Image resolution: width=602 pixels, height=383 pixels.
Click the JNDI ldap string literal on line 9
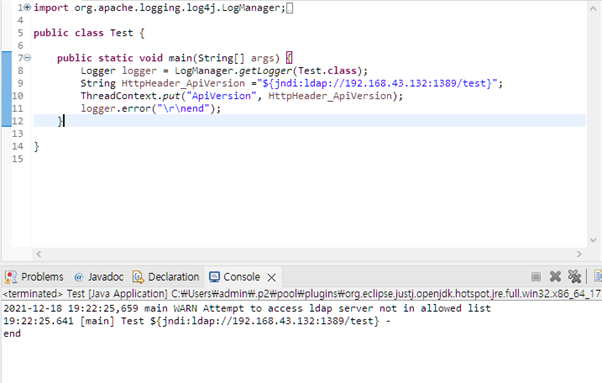377,83
